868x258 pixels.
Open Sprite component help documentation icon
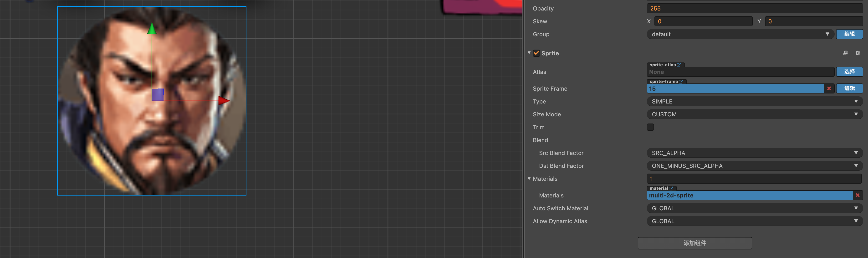pos(845,53)
